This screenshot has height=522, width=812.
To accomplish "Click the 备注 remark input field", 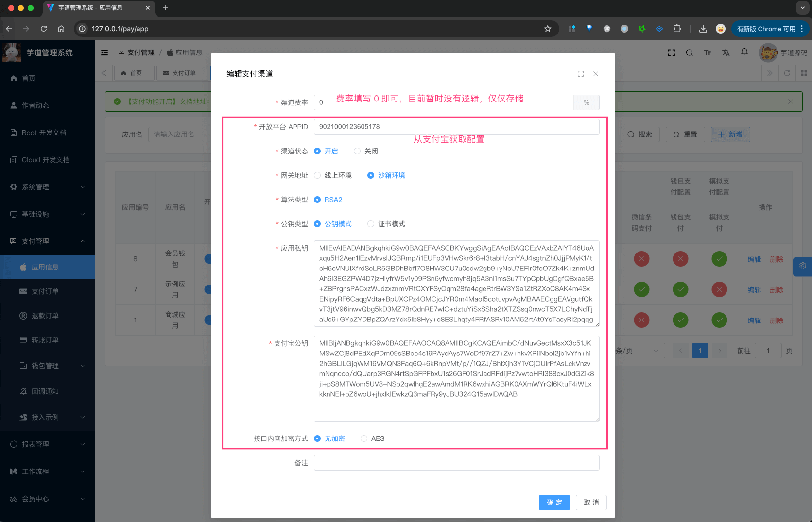I will [456, 463].
